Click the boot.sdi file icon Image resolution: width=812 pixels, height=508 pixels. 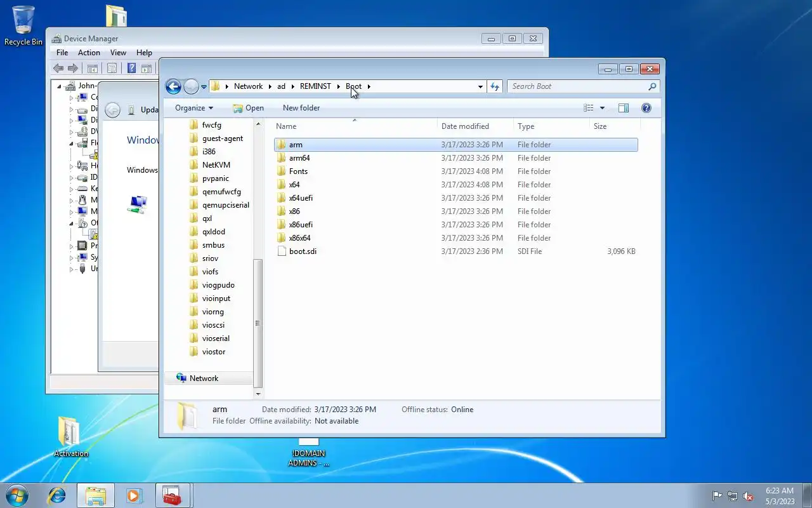(282, 251)
